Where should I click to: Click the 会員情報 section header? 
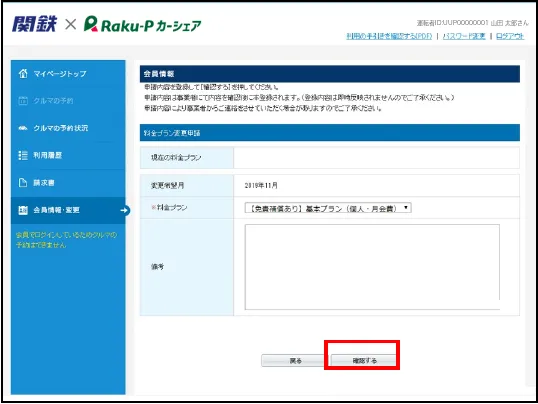click(x=330, y=74)
